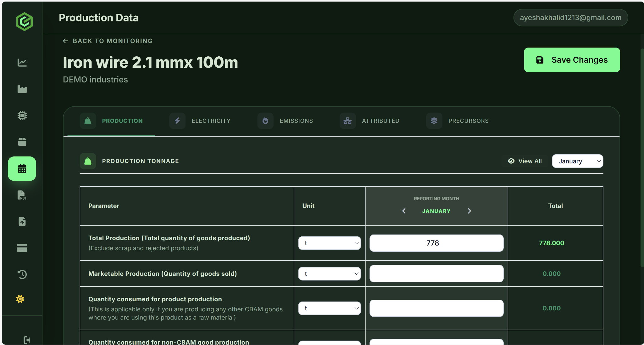This screenshot has height=345, width=644.
Task: Open the history clock sidebar icon
Action: [22, 274]
